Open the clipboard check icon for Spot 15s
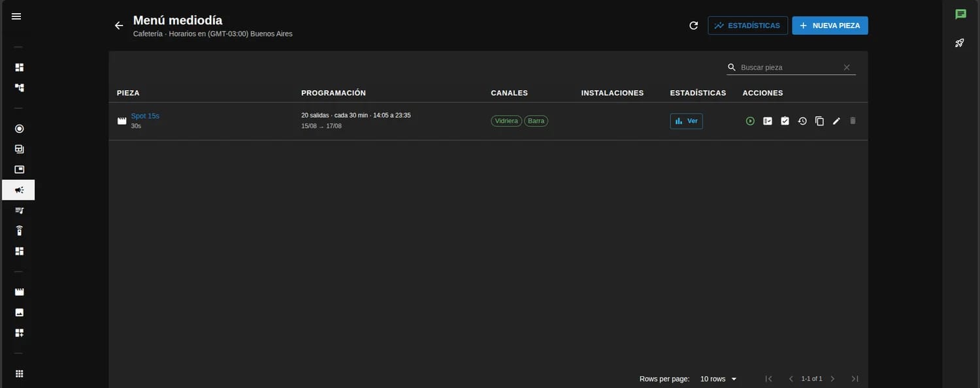Screen dimensions: 980x388 [x=785, y=121]
